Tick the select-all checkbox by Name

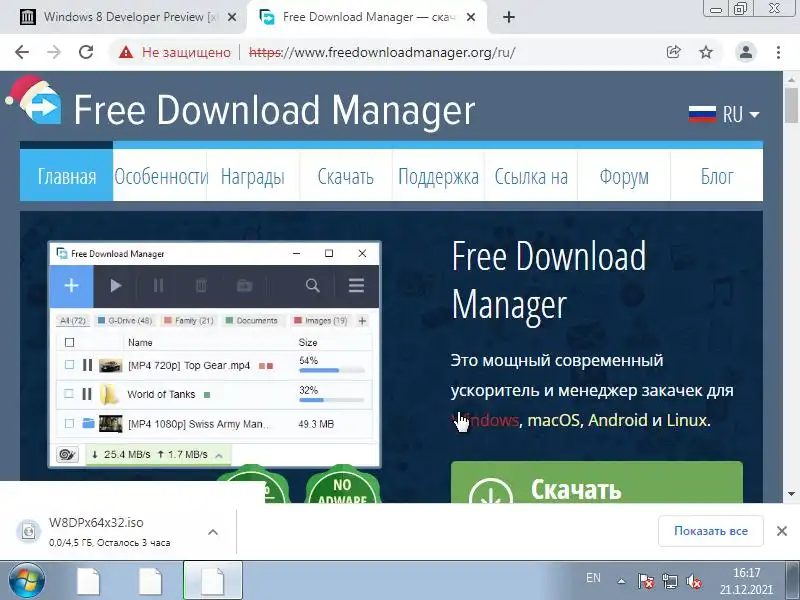click(x=70, y=342)
